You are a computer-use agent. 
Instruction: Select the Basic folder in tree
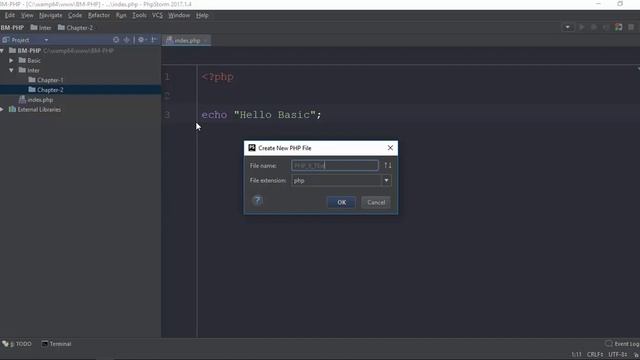pos(29,60)
